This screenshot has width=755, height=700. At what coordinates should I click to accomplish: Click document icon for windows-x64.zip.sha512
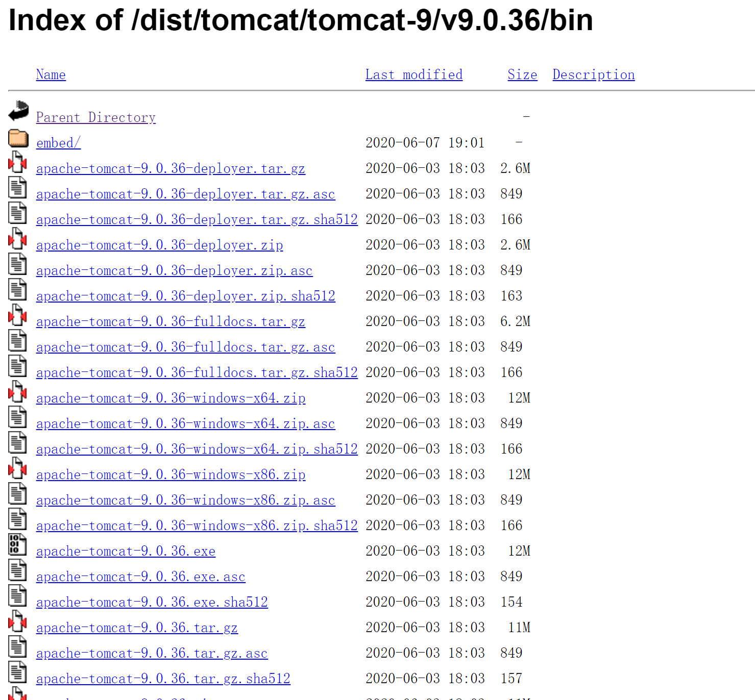(x=17, y=442)
